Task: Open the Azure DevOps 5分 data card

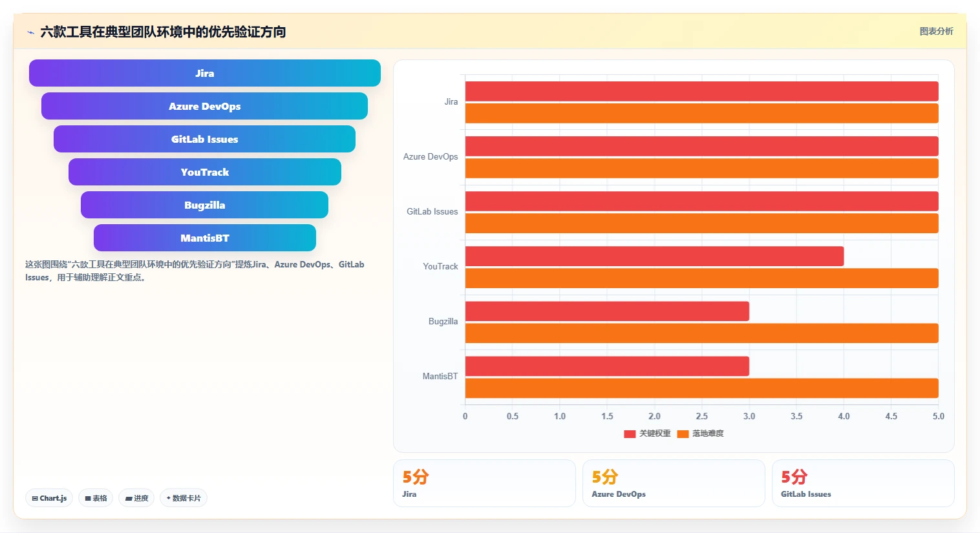Action: pos(674,483)
